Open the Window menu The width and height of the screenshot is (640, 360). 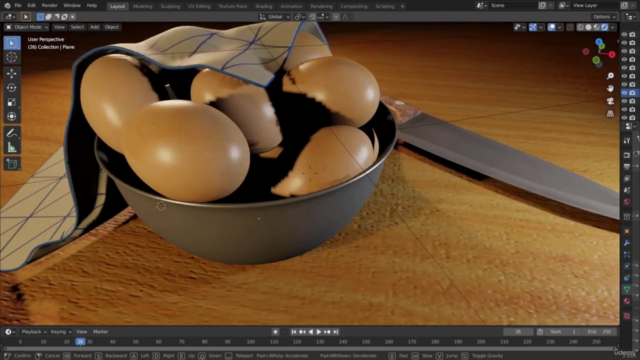(x=72, y=6)
